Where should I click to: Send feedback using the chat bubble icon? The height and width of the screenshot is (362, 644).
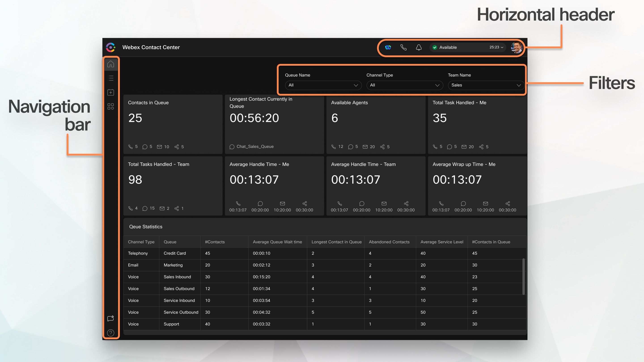110,318
